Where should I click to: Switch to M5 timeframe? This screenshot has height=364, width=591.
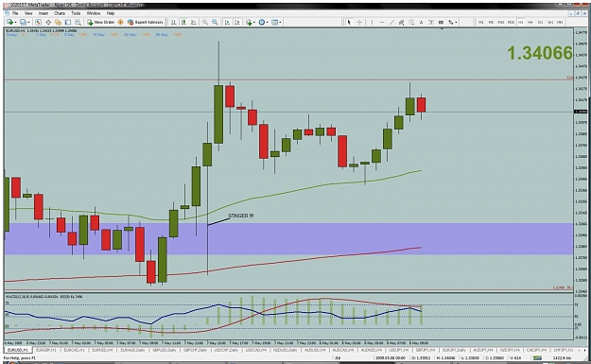click(491, 23)
